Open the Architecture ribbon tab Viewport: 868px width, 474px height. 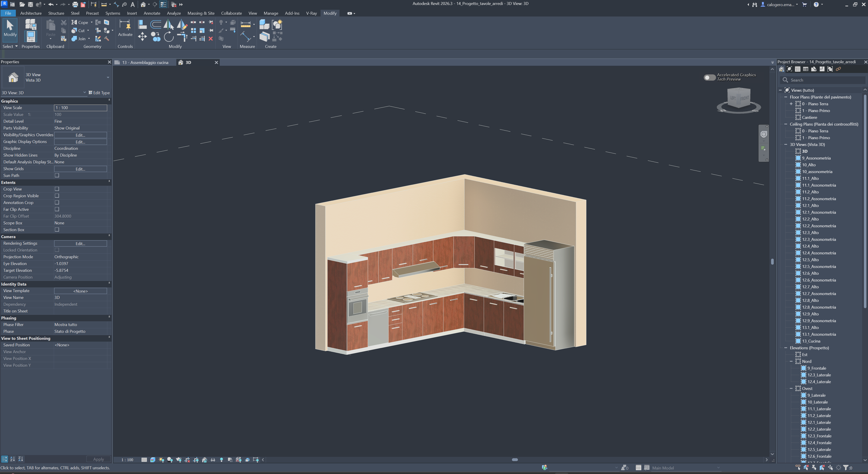coord(31,13)
